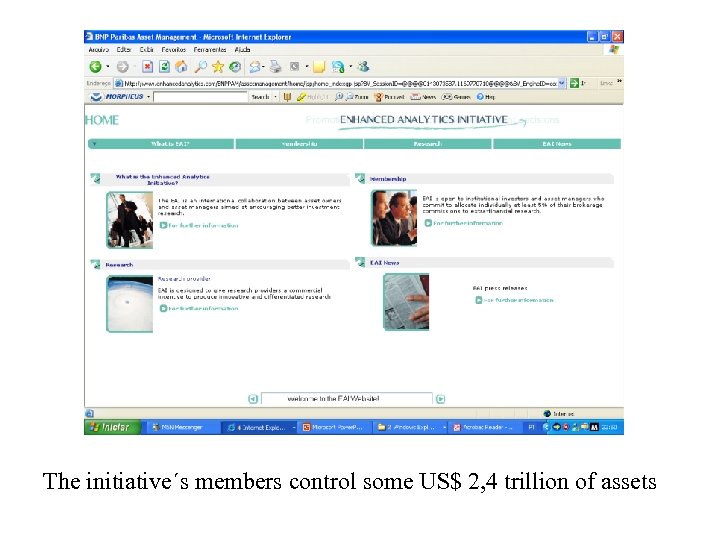Open the Morpheus Search dropdown arrow

(276, 97)
